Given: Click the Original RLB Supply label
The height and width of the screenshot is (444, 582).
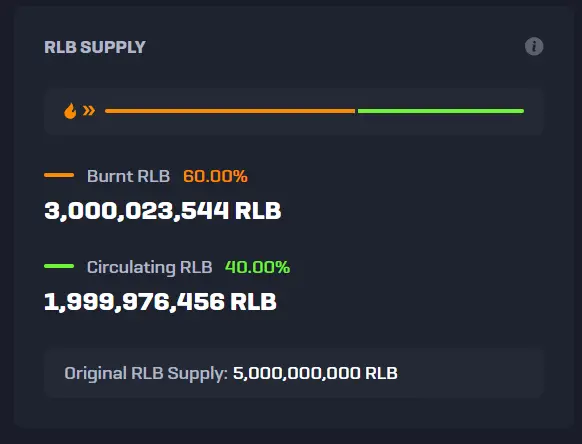Looking at the screenshot, I should 146,373.
